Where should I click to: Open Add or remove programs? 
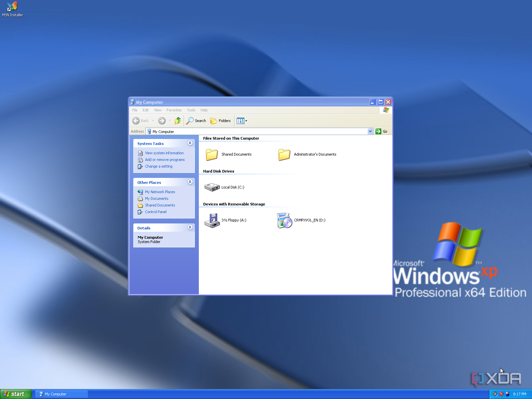pyautogui.click(x=165, y=160)
